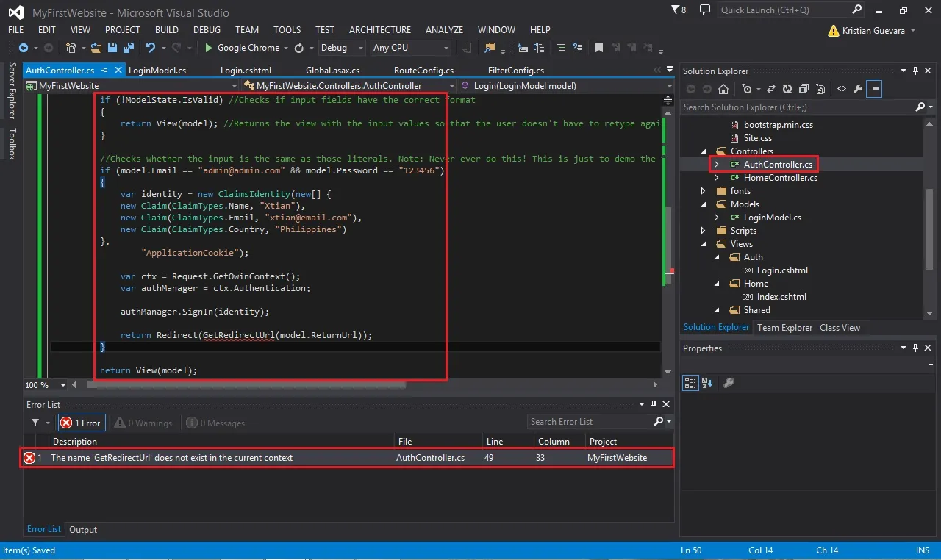Click the Save All toolbar icon
Image resolution: width=941 pixels, height=560 pixels.
coord(127,48)
